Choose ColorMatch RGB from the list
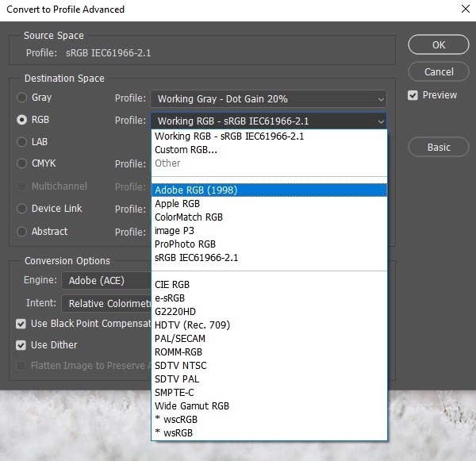The width and height of the screenshot is (476, 461). pyautogui.click(x=269, y=217)
